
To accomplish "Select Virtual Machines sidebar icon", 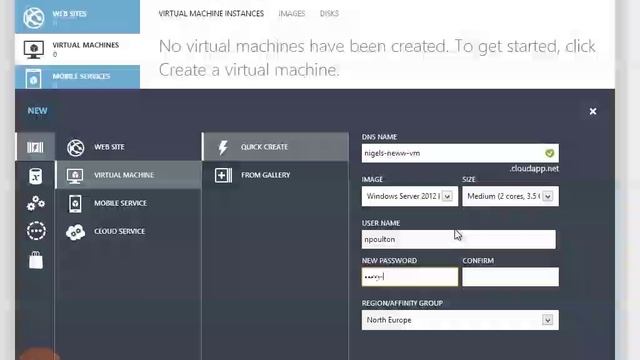I will [33, 49].
